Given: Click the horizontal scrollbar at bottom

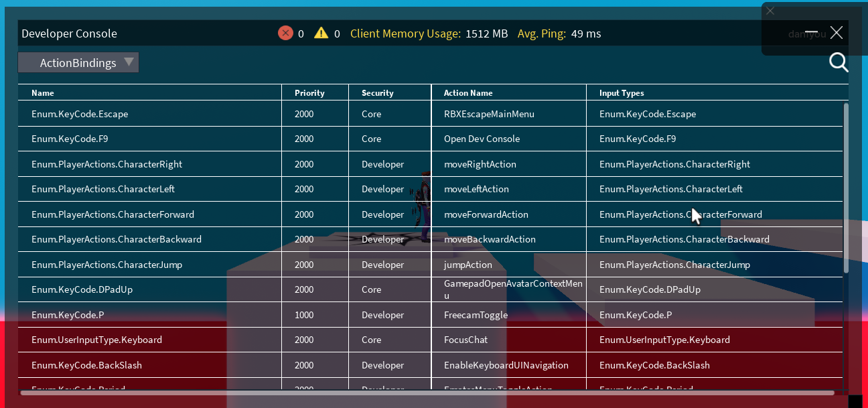Looking at the screenshot, I should click(427, 393).
